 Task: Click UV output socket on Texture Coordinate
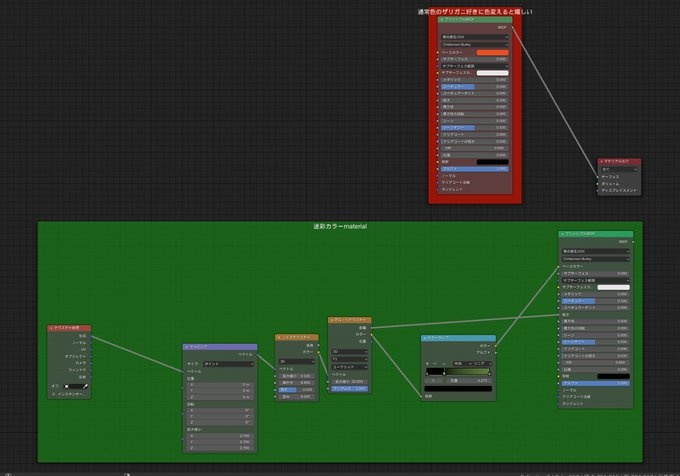91,349
